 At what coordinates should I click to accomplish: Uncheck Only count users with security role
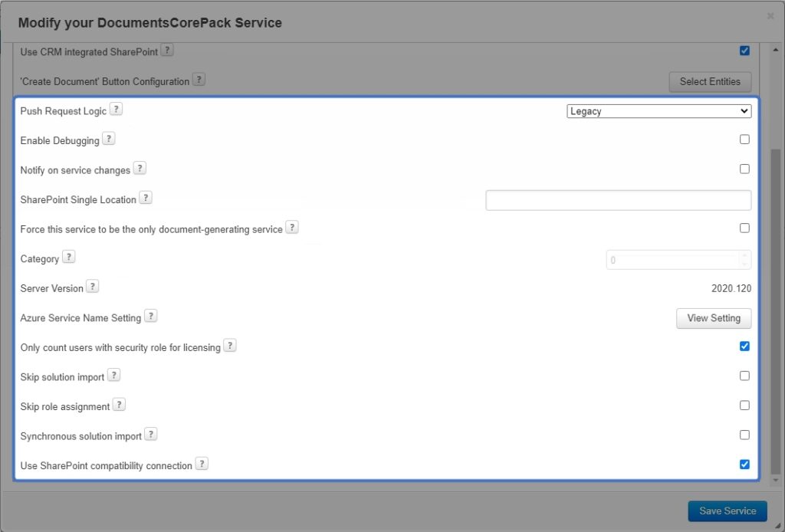744,346
